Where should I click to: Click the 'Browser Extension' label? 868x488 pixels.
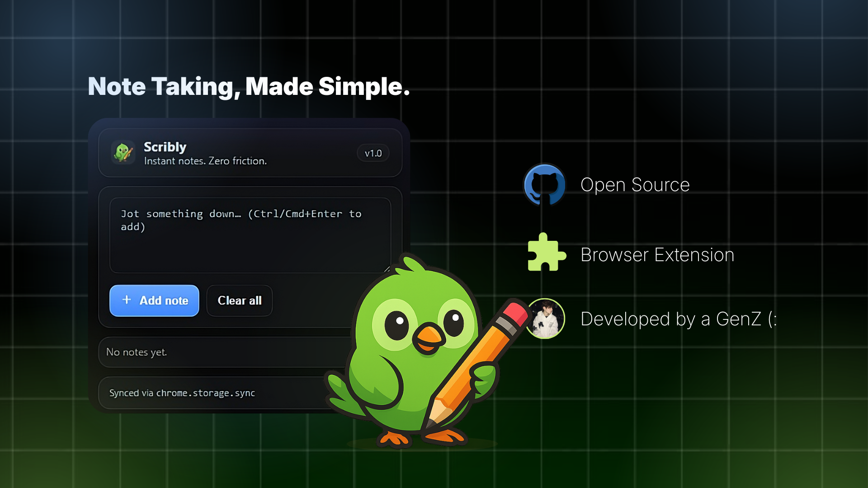657,255
